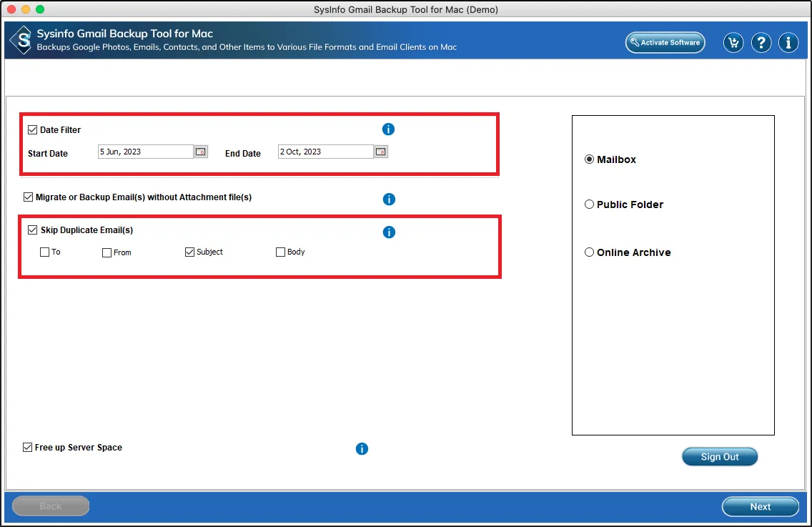
Task: Show info tip for Date Filter
Action: [388, 129]
